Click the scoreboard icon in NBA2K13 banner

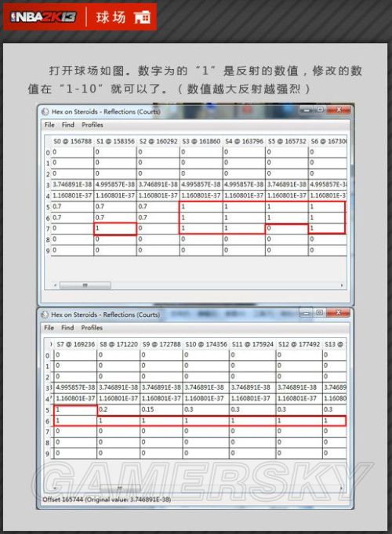click(142, 17)
